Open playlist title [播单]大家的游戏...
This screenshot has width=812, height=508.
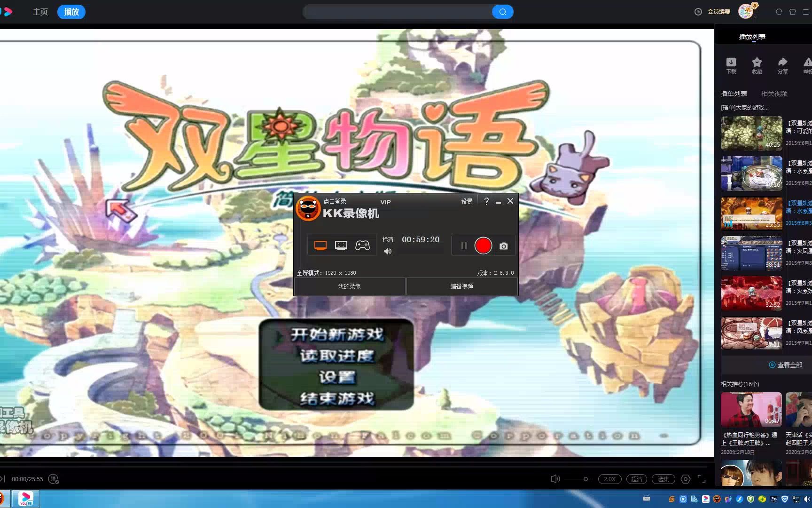[x=745, y=108]
